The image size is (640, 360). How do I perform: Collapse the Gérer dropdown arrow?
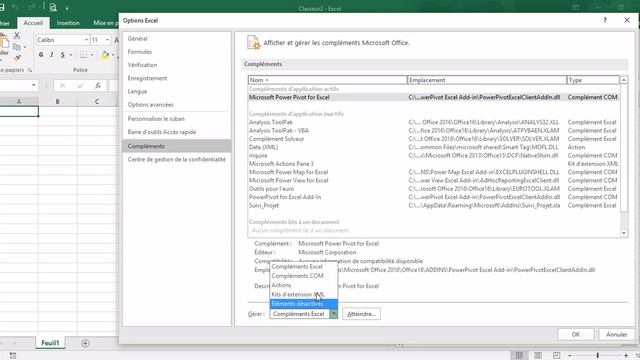click(333, 314)
